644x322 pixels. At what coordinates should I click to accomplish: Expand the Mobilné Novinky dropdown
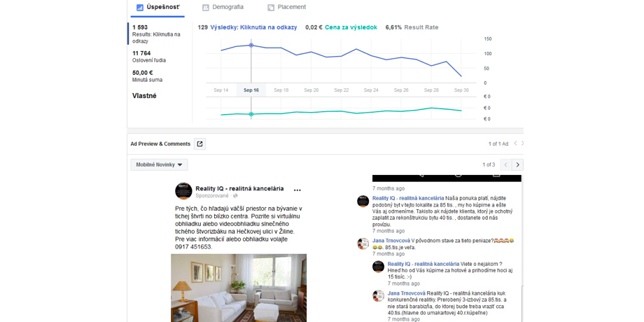click(x=159, y=165)
